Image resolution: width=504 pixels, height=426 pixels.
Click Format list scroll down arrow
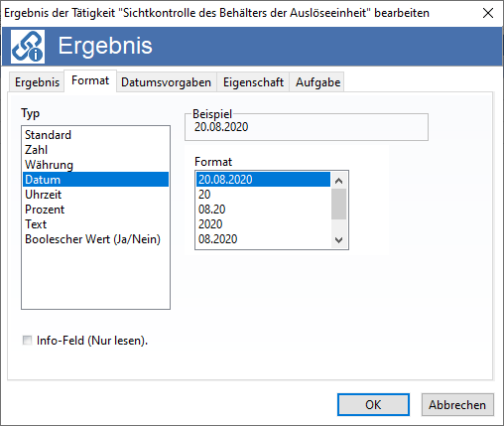click(x=338, y=239)
